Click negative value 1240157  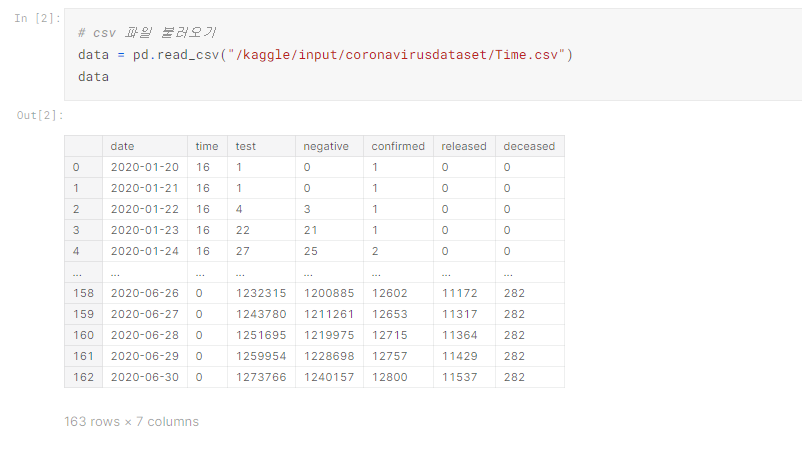[329, 377]
